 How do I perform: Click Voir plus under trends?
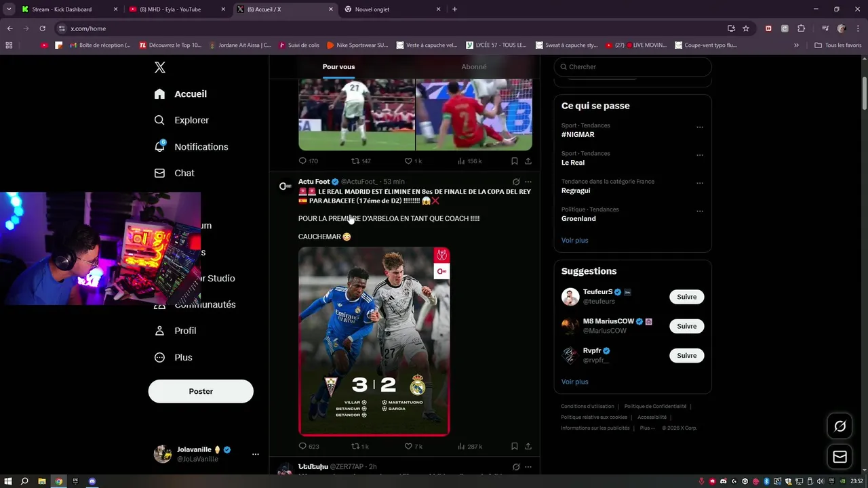click(x=574, y=241)
